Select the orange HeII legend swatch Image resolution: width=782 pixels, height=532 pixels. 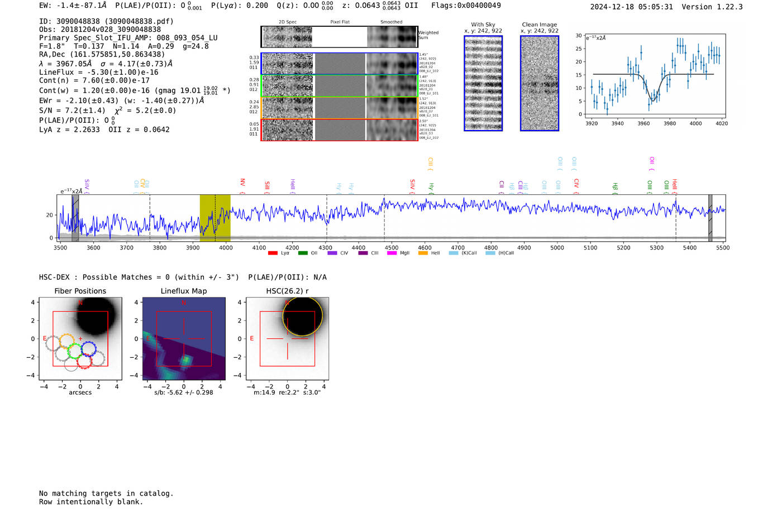(423, 253)
